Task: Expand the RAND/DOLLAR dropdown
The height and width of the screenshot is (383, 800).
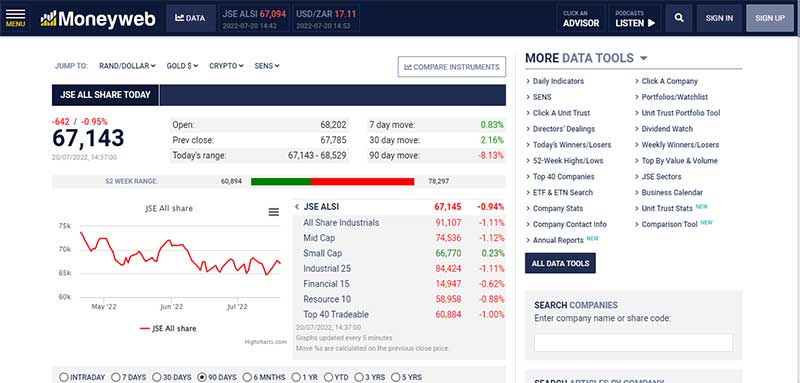Action: [127, 66]
